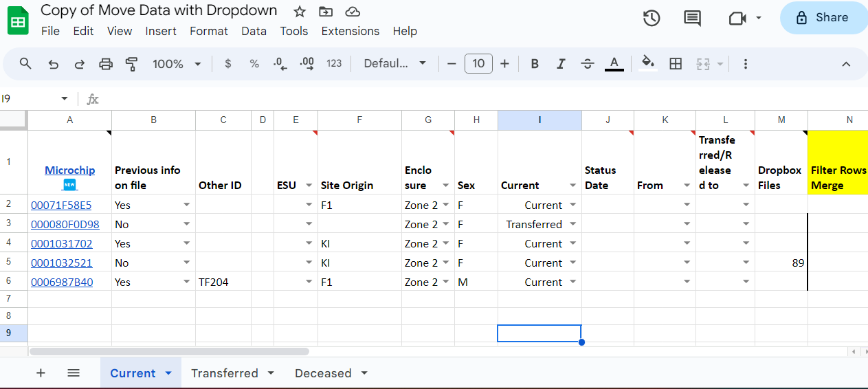Toggle strikethrough formatting
The image size is (868, 389).
[587, 64]
